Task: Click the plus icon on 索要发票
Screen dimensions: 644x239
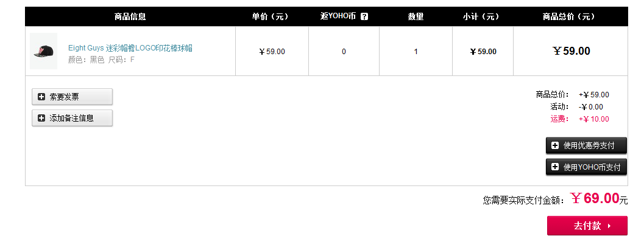Action: (41, 97)
